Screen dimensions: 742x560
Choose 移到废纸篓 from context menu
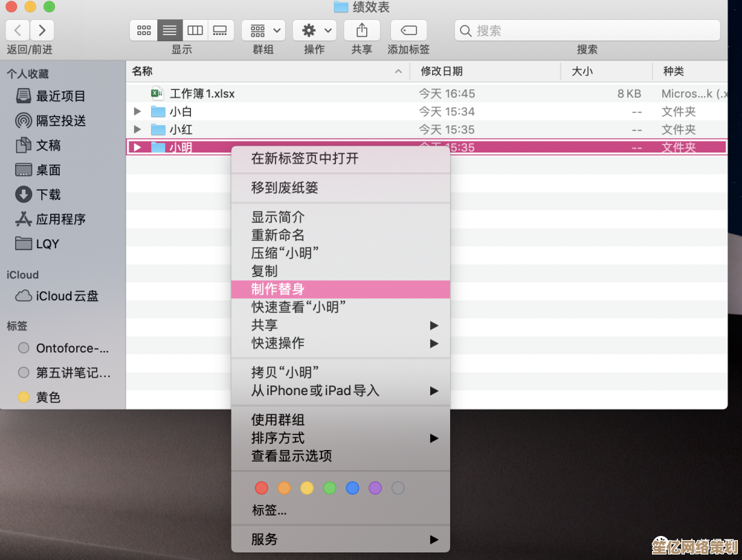284,188
